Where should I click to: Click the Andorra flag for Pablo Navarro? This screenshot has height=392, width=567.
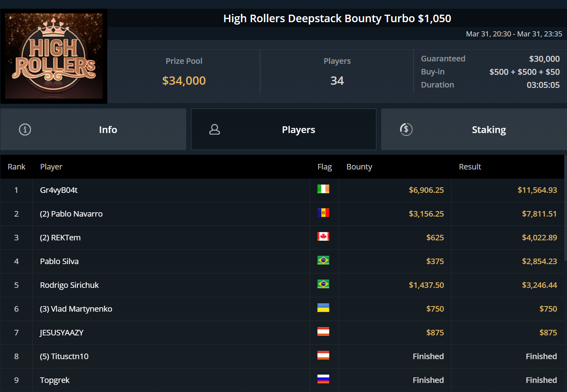coord(323,213)
